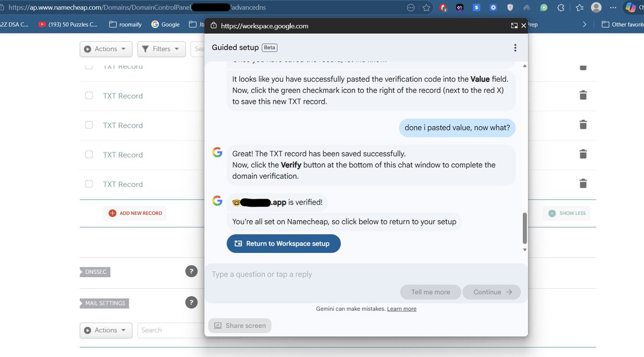Tick fourth-from-bottom TXT Record checkbox
The width and height of the screenshot is (644, 357).
(89, 95)
